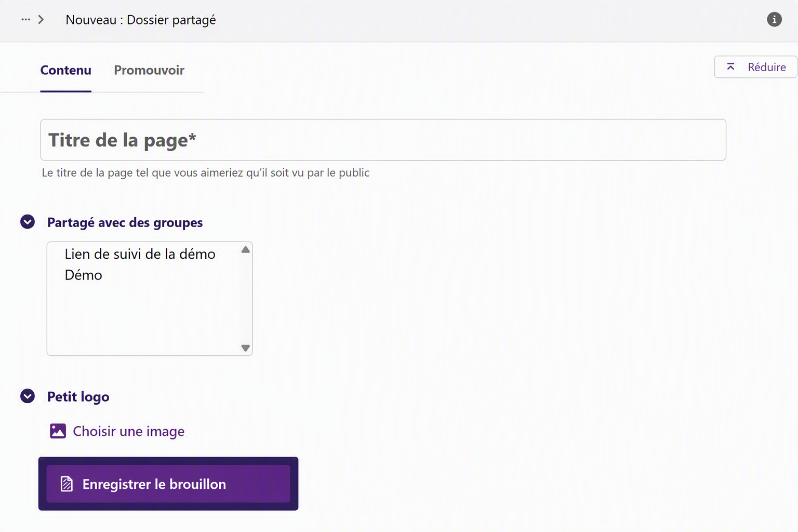Click the groups list scroll-down arrow
The image size is (798, 532).
tap(246, 348)
